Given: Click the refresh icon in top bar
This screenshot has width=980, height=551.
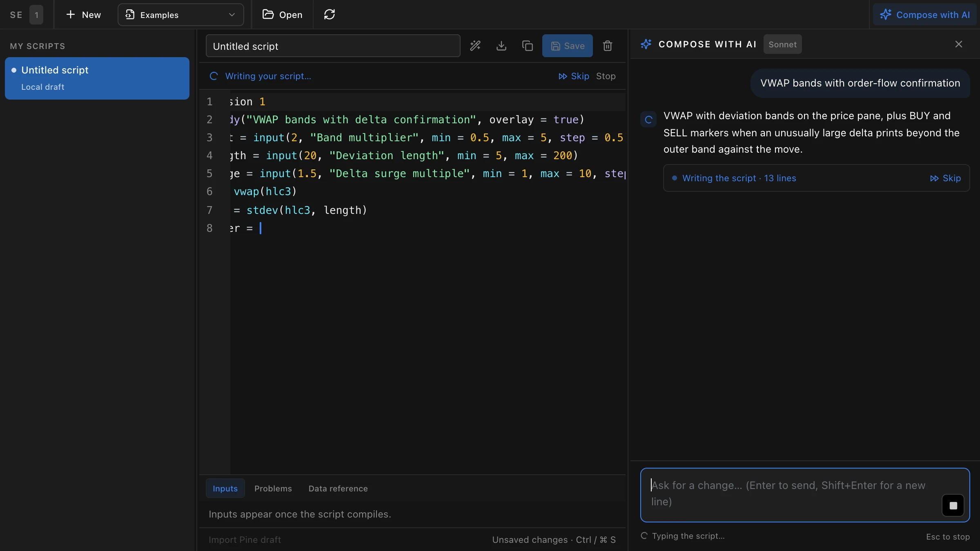Looking at the screenshot, I should (330, 15).
